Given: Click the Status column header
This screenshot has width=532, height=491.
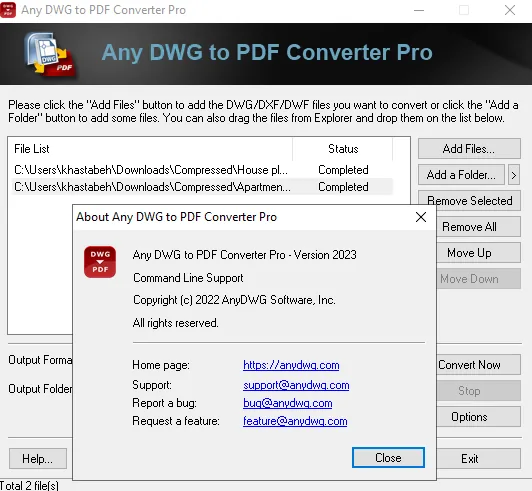Looking at the screenshot, I should click(x=343, y=149).
